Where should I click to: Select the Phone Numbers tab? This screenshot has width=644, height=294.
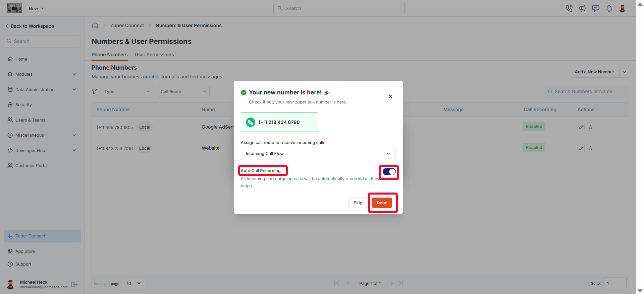pyautogui.click(x=110, y=55)
